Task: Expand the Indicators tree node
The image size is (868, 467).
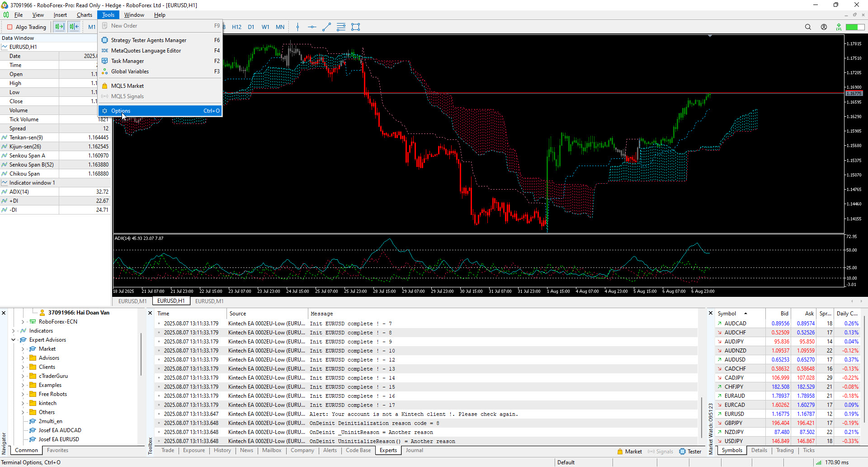Action: (14, 331)
